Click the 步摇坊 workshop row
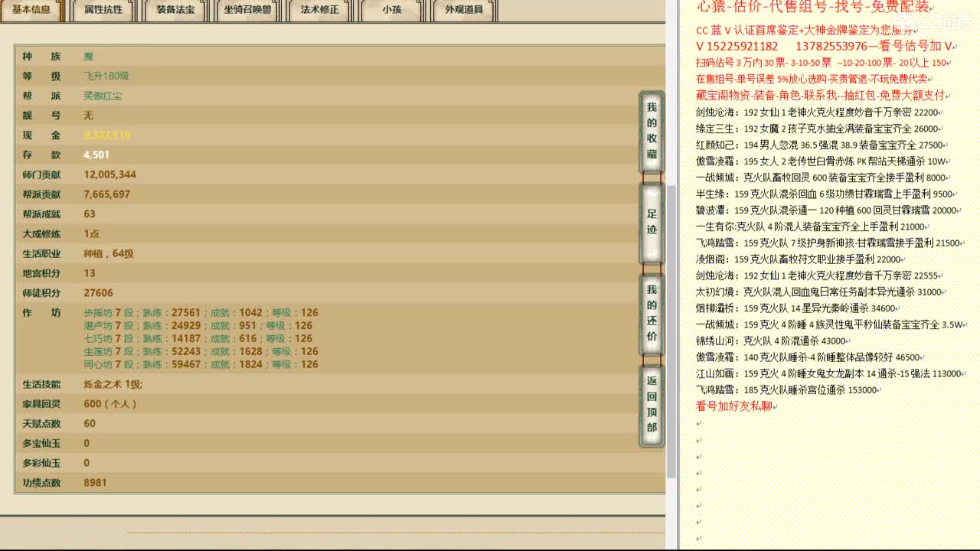The width and height of the screenshot is (980, 551). coord(201,312)
